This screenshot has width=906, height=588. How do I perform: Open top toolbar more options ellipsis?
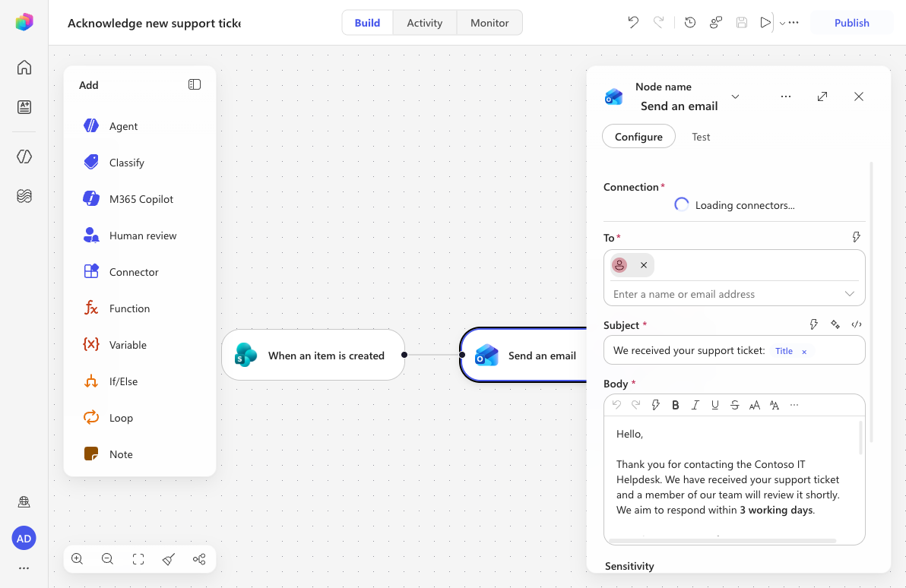794,23
